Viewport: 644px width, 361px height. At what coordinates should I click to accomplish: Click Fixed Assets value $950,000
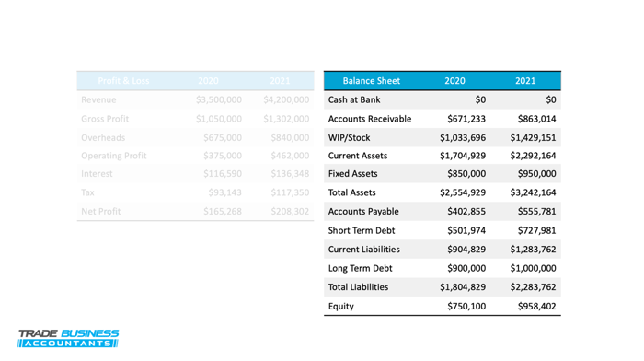[x=536, y=174]
